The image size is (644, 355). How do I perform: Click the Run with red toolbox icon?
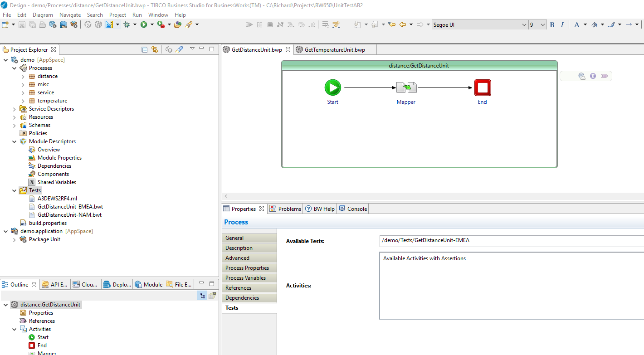[161, 24]
